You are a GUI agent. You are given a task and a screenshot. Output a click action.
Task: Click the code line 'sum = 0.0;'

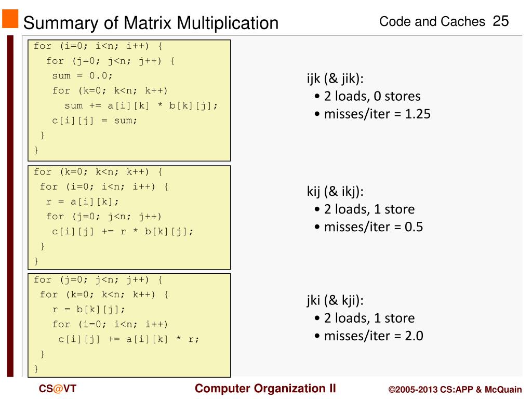coord(83,75)
